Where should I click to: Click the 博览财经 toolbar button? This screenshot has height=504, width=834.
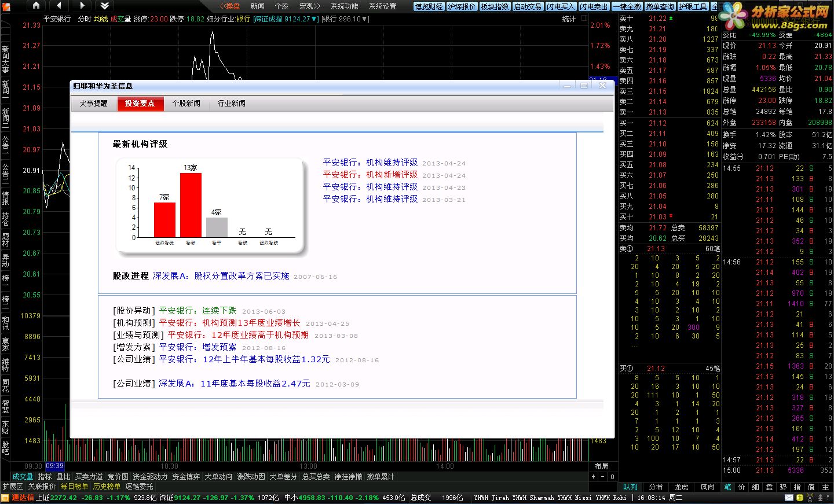[429, 6]
